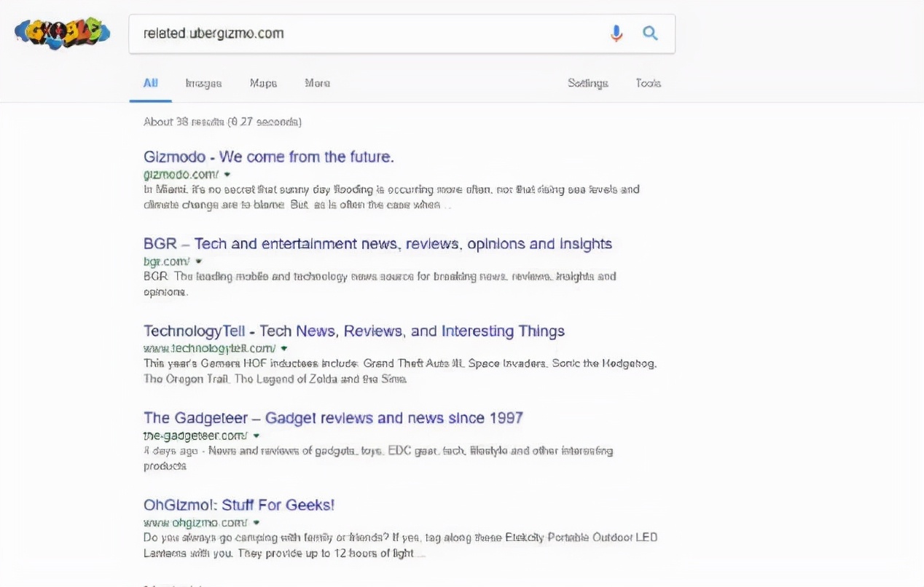Viewport: 924px width, 587px height.
Task: Click the TechnologyTell snippet about Gamers HOF inductees
Action: 400,371
